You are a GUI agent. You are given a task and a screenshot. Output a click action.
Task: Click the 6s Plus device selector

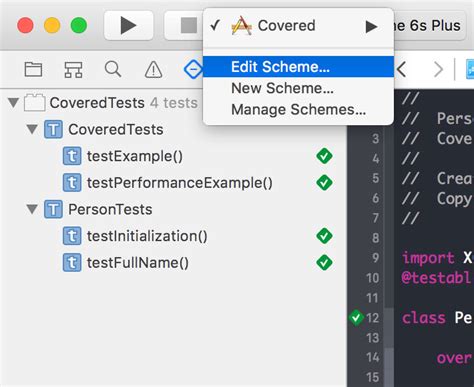[430, 26]
